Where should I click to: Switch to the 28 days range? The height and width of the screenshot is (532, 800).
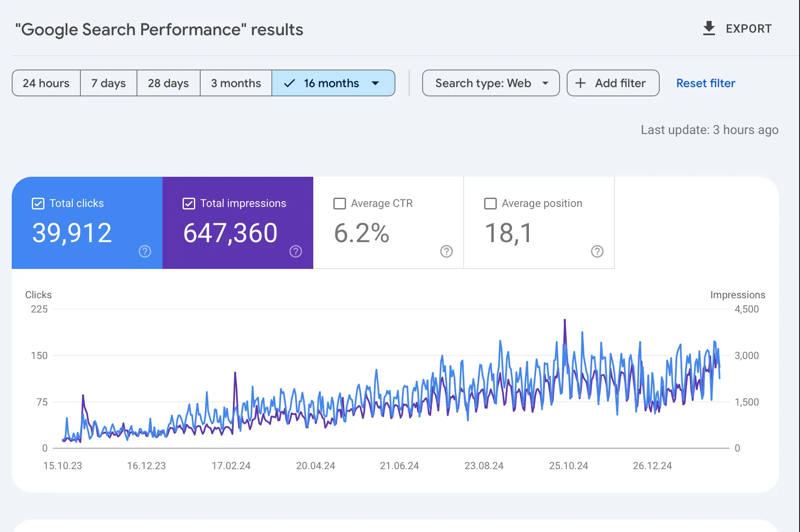coord(168,83)
